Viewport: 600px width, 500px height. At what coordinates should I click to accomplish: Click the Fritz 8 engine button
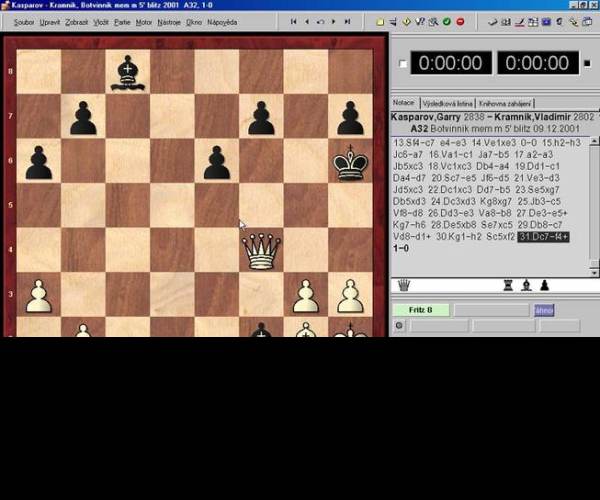point(421,310)
